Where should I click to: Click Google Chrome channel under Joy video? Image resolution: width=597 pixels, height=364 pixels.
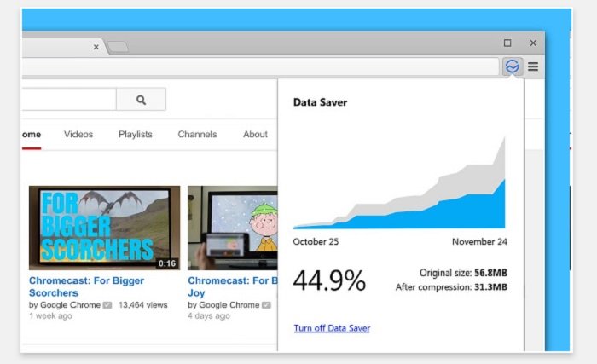pyautogui.click(x=229, y=305)
